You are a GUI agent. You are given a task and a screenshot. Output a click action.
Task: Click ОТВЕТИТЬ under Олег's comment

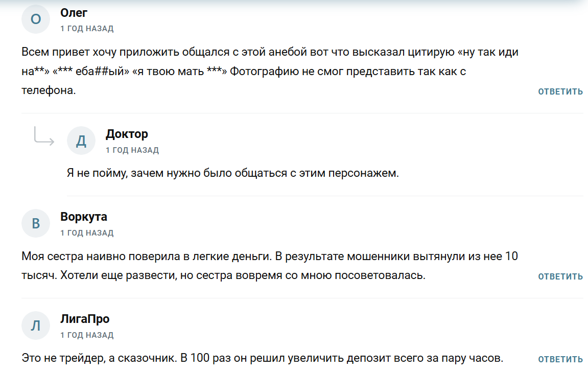560,92
